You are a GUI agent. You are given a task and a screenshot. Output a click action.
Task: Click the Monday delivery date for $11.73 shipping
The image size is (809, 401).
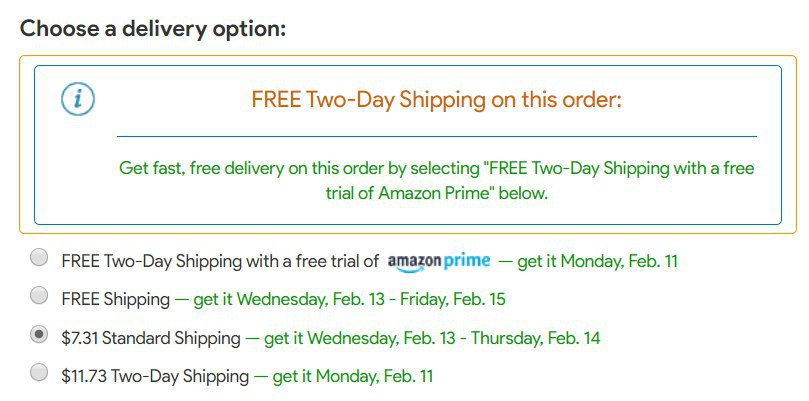[x=353, y=376]
